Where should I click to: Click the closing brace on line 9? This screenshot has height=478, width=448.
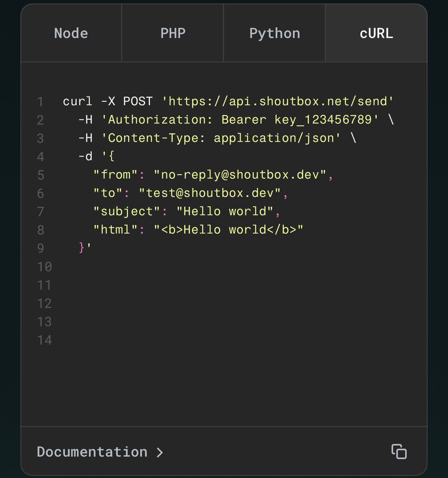point(82,248)
